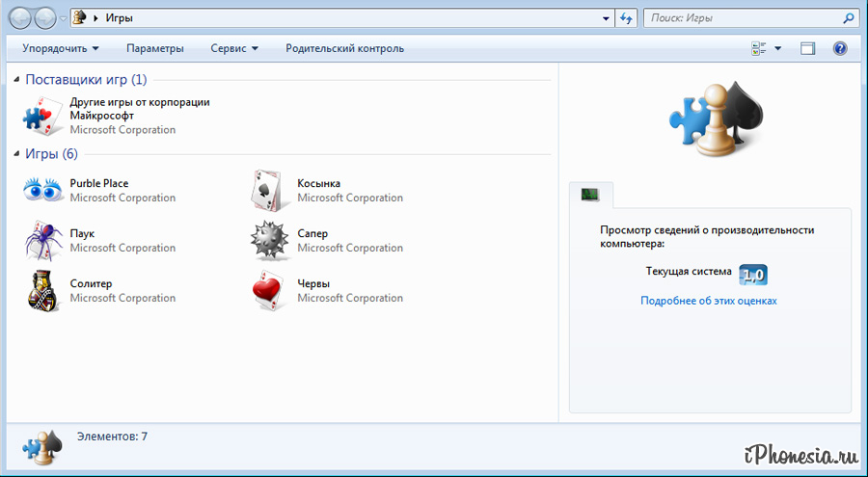Click the Back navigation arrow
Screen dimensions: 868x477
pos(20,18)
